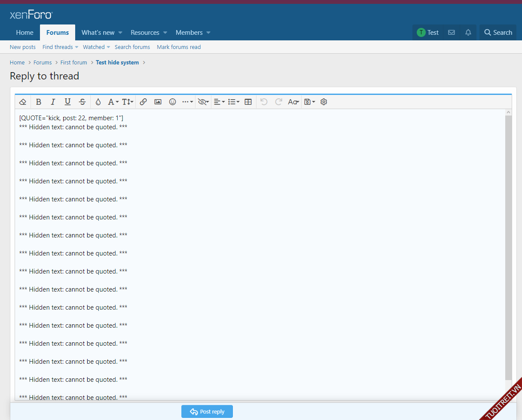Toggle bold formatting in editor
Viewport: 522px width, 420px height.
(39, 102)
